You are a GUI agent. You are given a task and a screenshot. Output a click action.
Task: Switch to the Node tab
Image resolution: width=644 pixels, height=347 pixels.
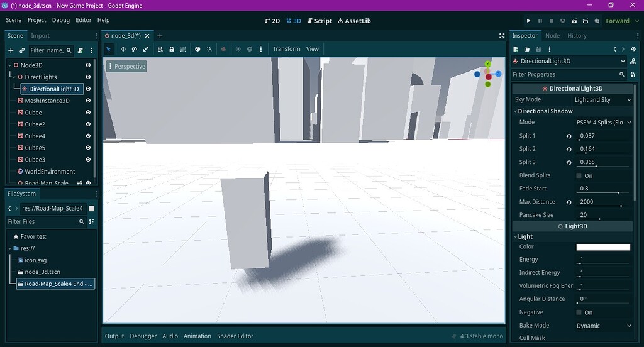coord(552,36)
